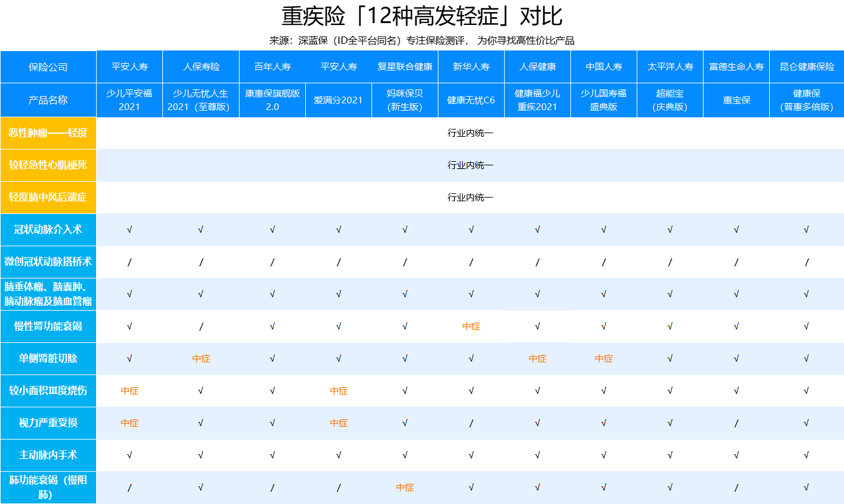Click the row label 轻度脑中风后遗症
This screenshot has width=844, height=504.
coord(48,198)
